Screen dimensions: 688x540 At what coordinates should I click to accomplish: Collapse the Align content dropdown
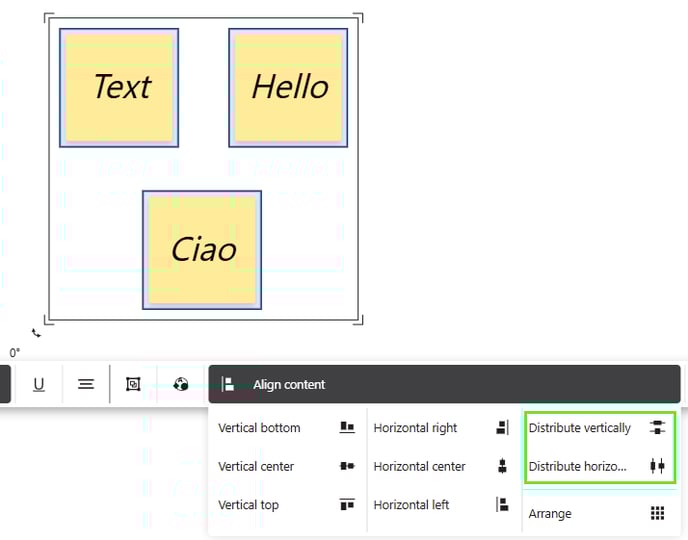(444, 384)
